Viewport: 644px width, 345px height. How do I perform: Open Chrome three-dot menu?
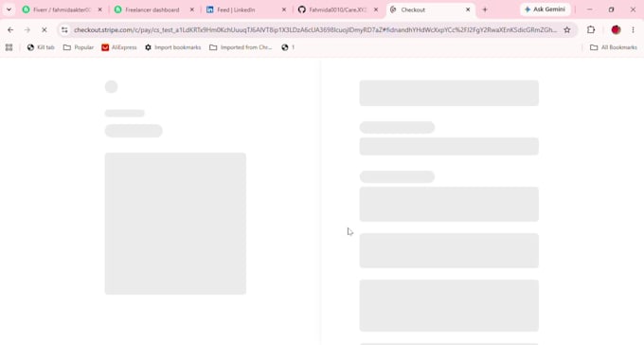pyautogui.click(x=633, y=29)
